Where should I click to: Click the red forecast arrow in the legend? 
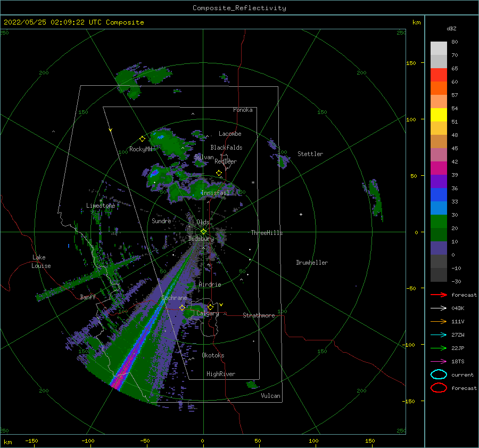pos(439,295)
